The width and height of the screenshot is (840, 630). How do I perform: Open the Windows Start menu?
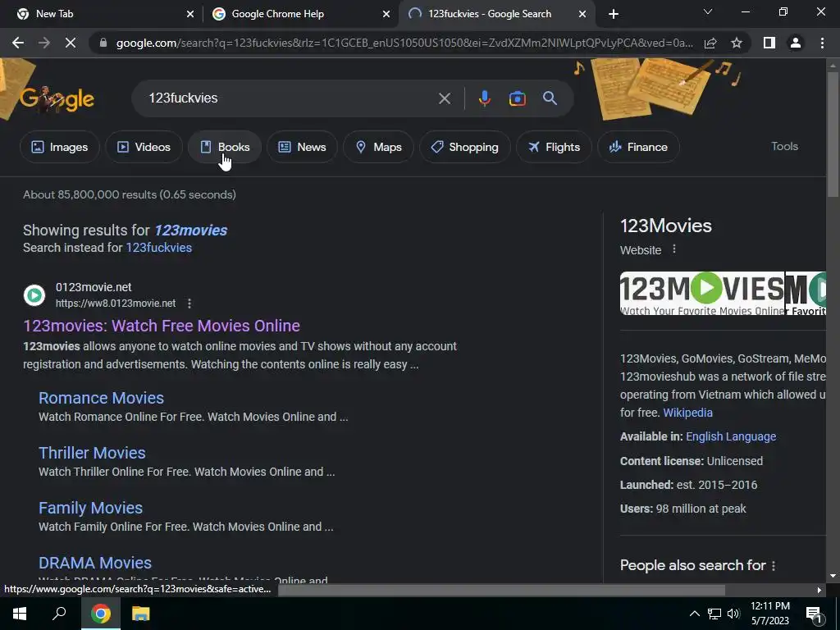(x=20, y=614)
